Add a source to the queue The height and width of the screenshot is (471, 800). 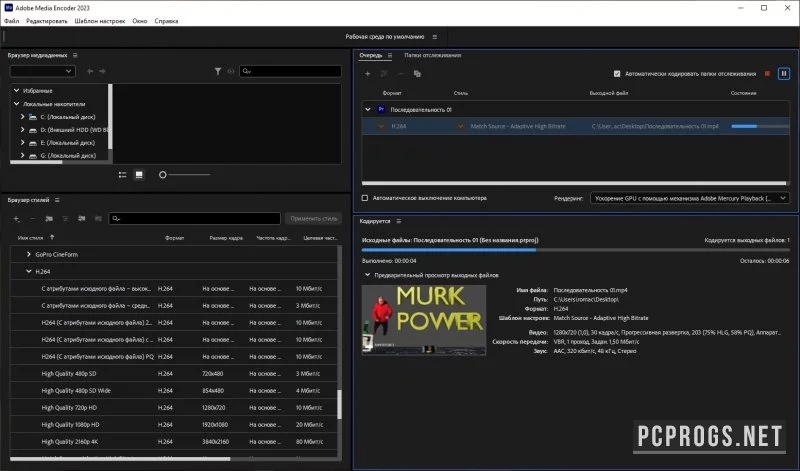[367, 74]
